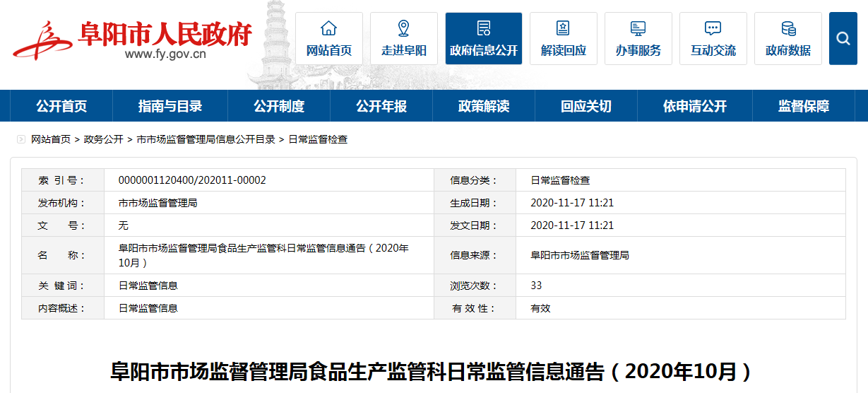This screenshot has height=393, width=868.
Task: Click 市市场监督管理局信息公开目录 breadcrumb link
Action: (206, 139)
